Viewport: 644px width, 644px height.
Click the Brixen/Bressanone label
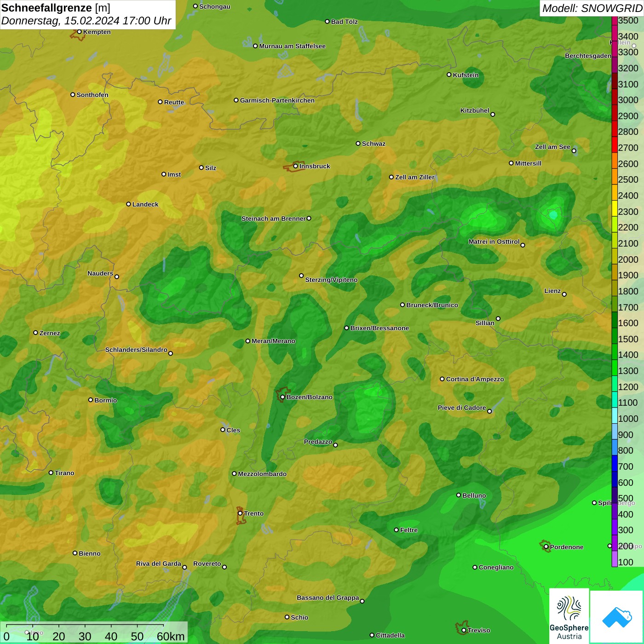coord(379,328)
